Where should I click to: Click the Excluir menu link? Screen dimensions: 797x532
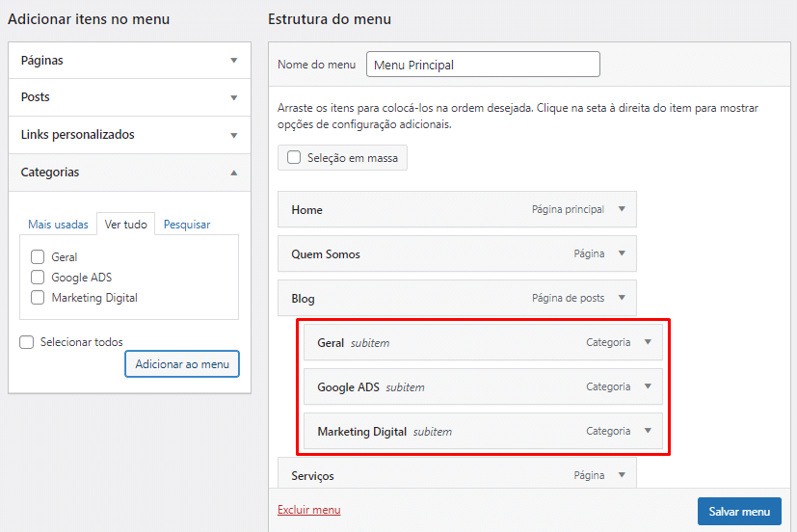[x=308, y=510]
